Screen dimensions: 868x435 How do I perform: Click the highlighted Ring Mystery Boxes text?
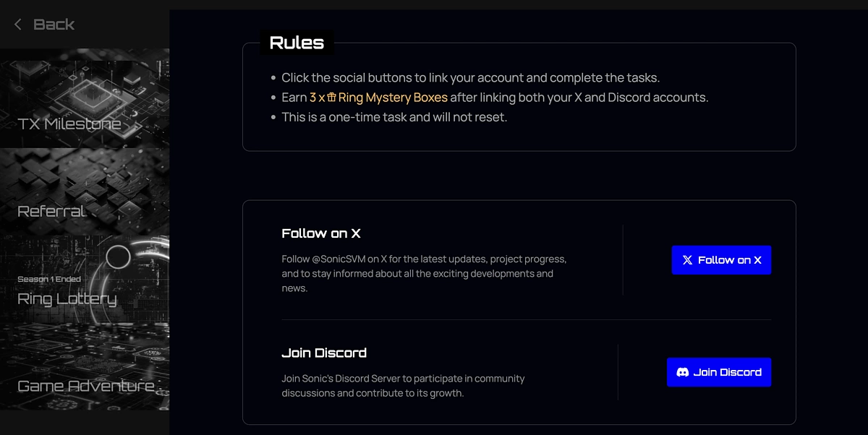coord(393,98)
